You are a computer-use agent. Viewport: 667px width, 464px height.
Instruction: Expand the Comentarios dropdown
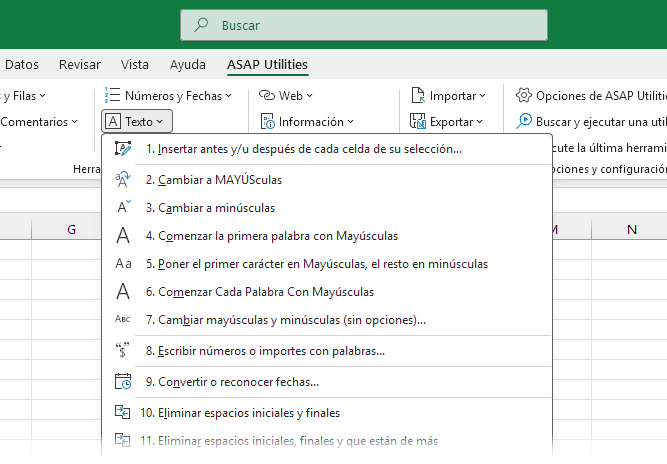[x=39, y=122]
